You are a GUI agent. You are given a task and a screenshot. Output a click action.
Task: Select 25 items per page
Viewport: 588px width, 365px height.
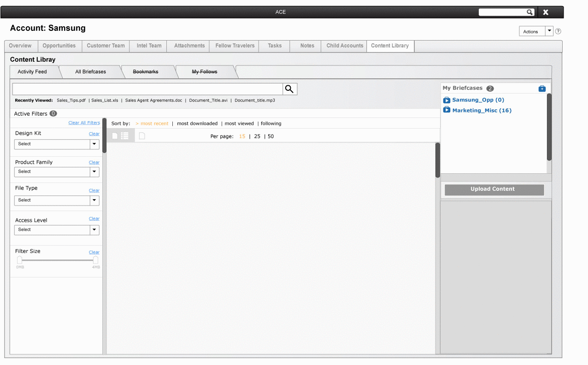pos(257,136)
